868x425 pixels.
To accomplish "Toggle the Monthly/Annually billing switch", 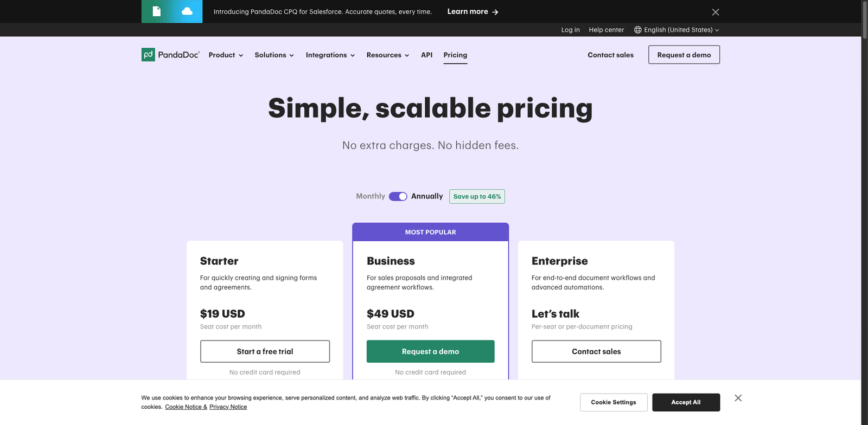I will coord(398,196).
